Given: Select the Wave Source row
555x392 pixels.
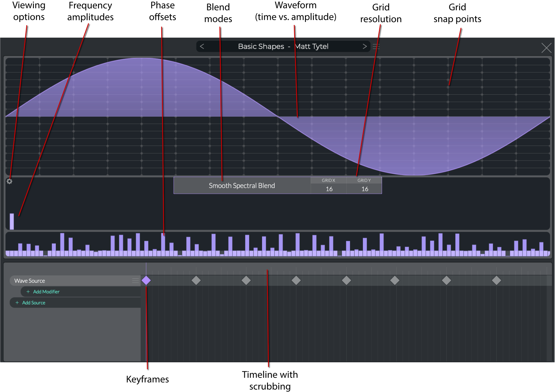Looking at the screenshot, I should (75, 281).
